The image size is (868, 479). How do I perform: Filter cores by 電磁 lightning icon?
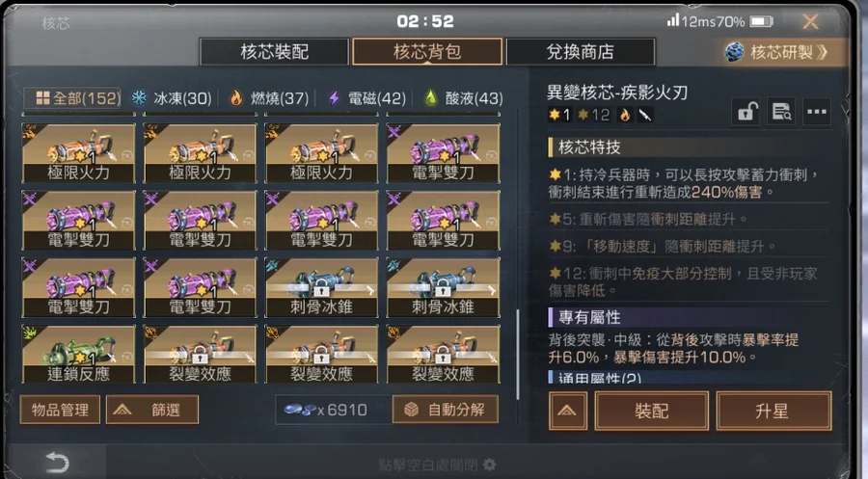334,98
